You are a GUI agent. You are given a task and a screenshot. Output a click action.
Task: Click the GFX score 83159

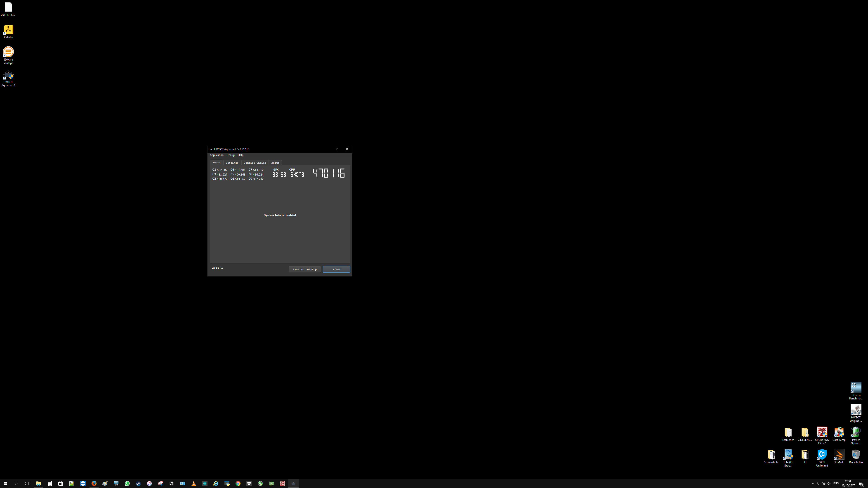point(279,174)
